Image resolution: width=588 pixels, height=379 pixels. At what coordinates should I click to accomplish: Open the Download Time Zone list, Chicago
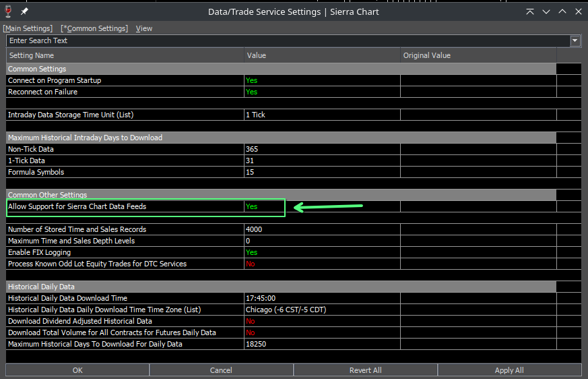click(322, 310)
